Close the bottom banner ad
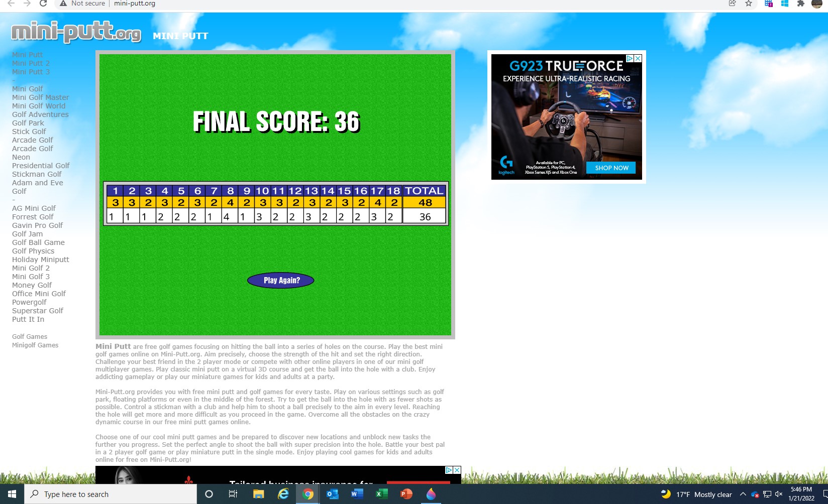The height and width of the screenshot is (504, 828). click(457, 470)
